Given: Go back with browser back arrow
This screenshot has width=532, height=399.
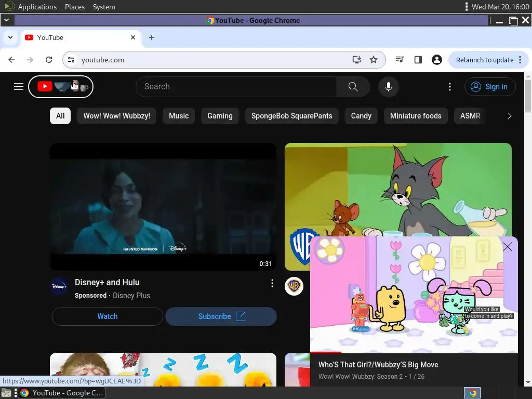Looking at the screenshot, I should (11, 60).
